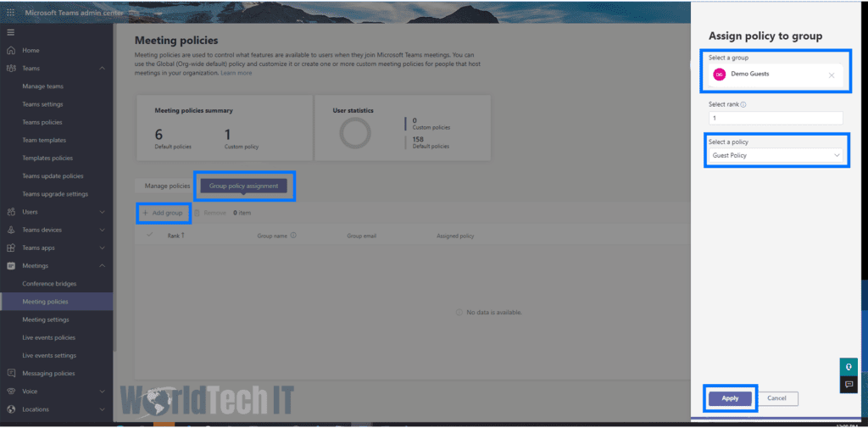
Task: Click the Meetings calendar icon
Action: 10,266
